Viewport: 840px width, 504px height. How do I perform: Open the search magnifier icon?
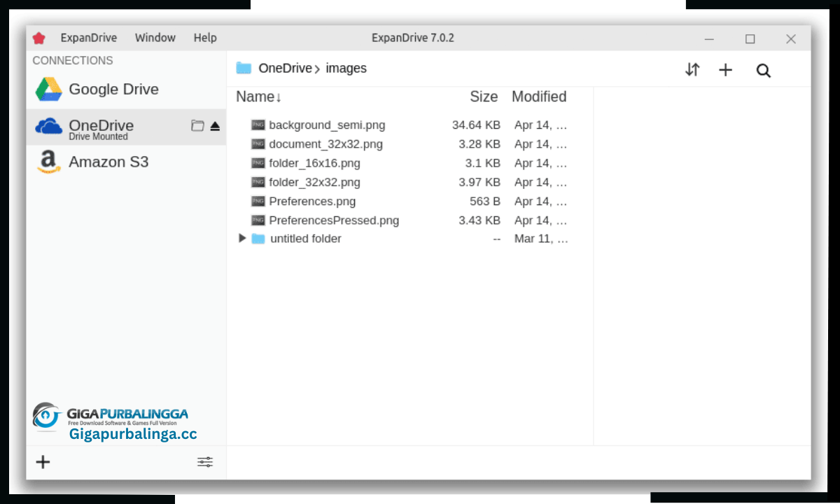[764, 70]
